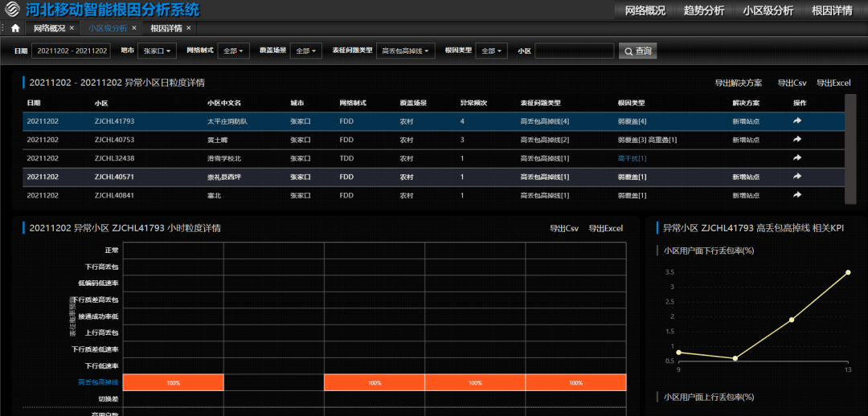
Task: Click 弱覆盖[4] root cause cell
Action: 633,121
